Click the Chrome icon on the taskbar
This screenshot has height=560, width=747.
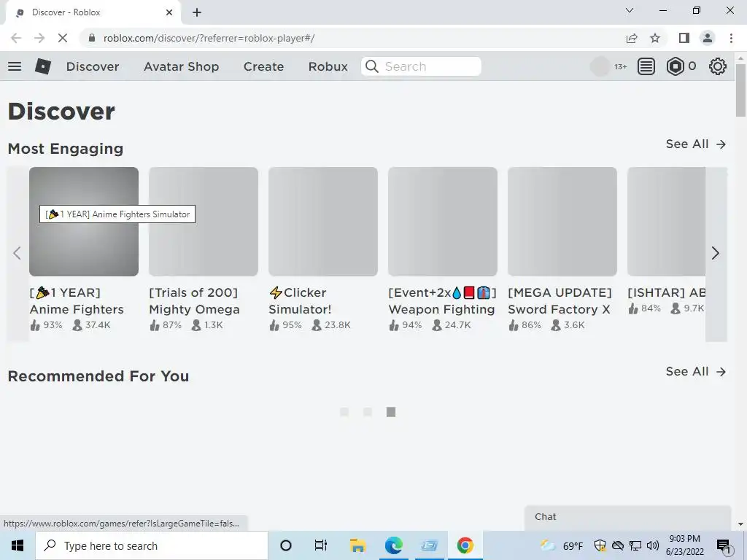(x=465, y=545)
